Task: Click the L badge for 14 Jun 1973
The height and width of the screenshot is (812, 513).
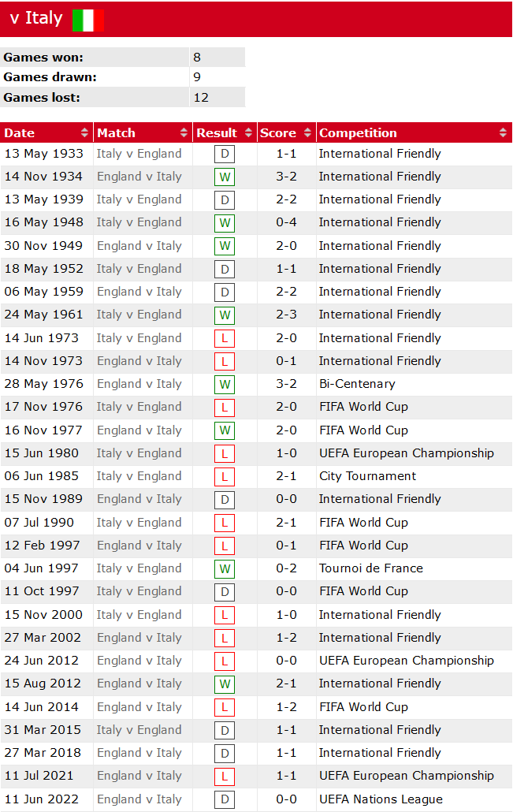Action: pos(225,339)
